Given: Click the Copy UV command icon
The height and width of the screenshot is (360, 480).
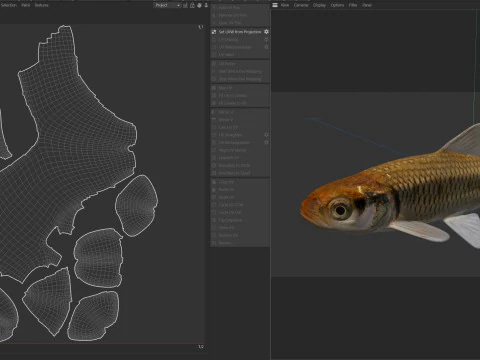Looking at the screenshot, I should [x=214, y=182].
